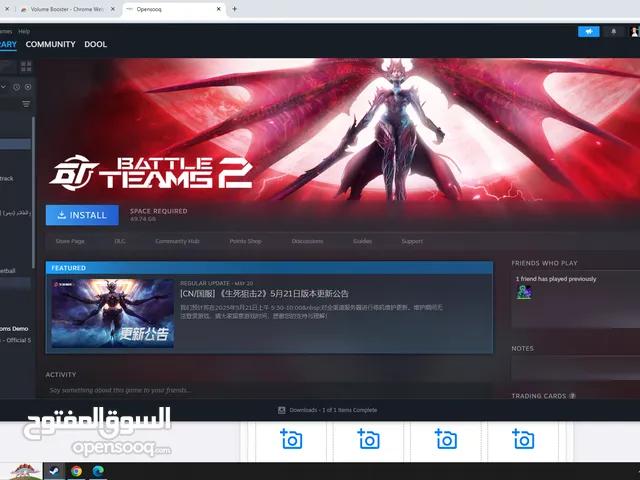Open the featured update thumbnail image
The width and height of the screenshot is (640, 480).
click(x=113, y=313)
